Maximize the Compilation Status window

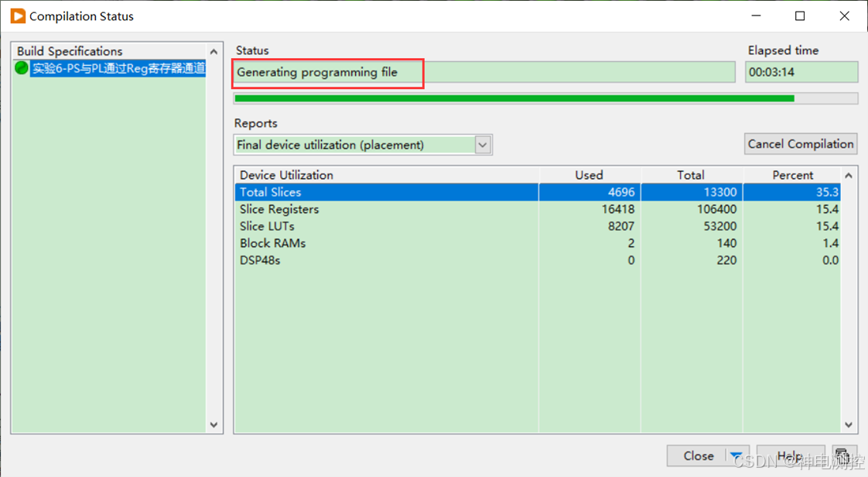[x=800, y=16]
